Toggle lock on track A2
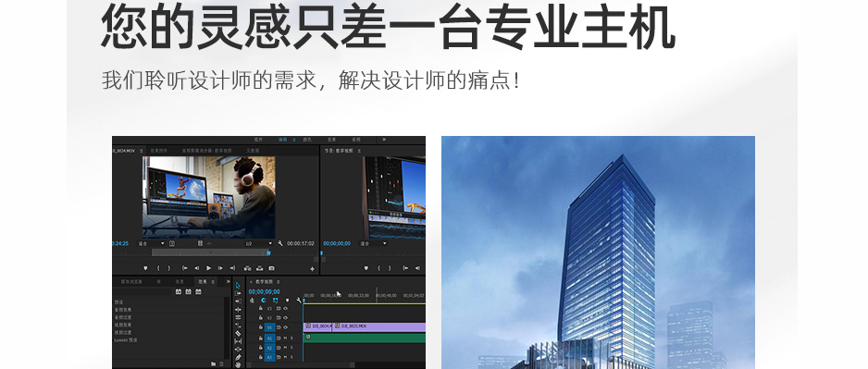Screen dimensions: 868x369 click(261, 348)
